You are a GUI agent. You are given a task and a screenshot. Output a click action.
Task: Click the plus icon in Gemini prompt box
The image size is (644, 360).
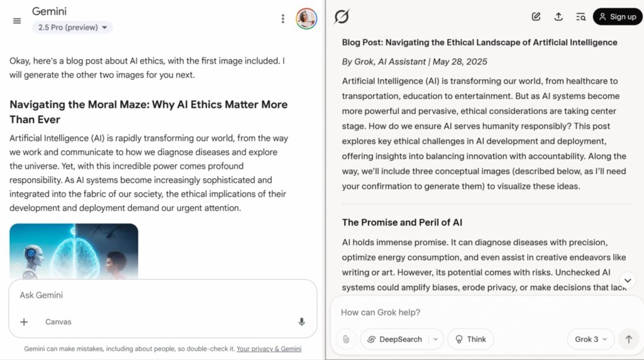tap(24, 322)
